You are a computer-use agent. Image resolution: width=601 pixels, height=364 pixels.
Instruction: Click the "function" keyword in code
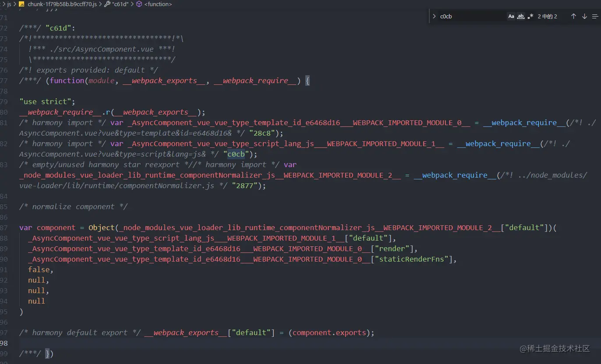pos(67,80)
